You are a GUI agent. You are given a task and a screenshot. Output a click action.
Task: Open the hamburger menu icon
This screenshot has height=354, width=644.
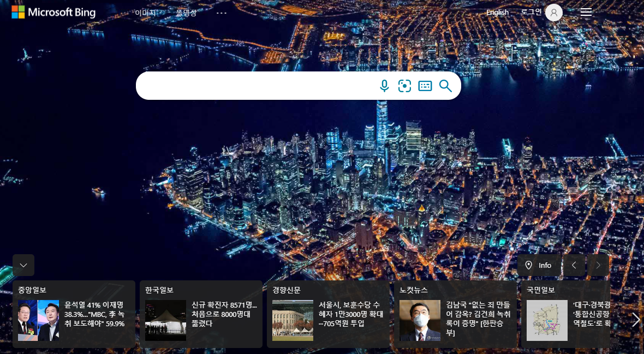pyautogui.click(x=586, y=12)
